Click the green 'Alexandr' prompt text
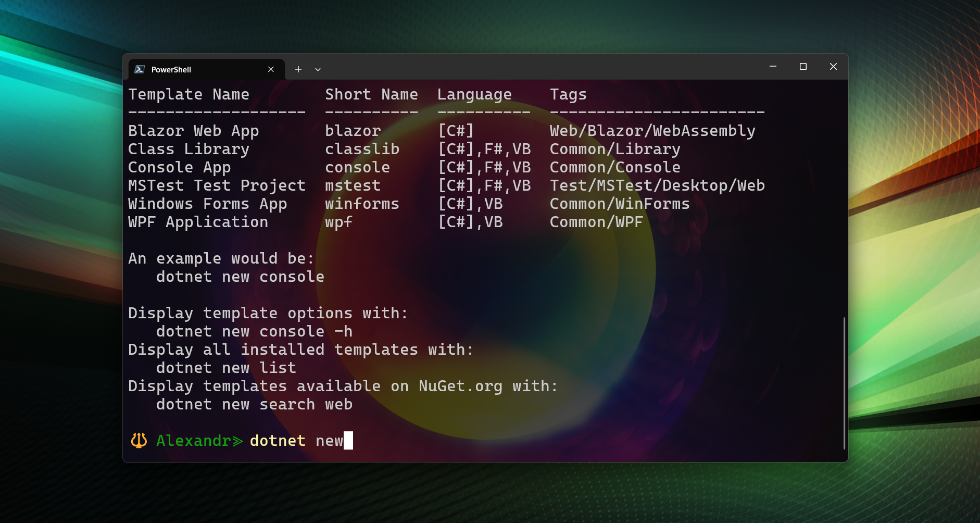Image resolution: width=980 pixels, height=523 pixels. point(193,441)
